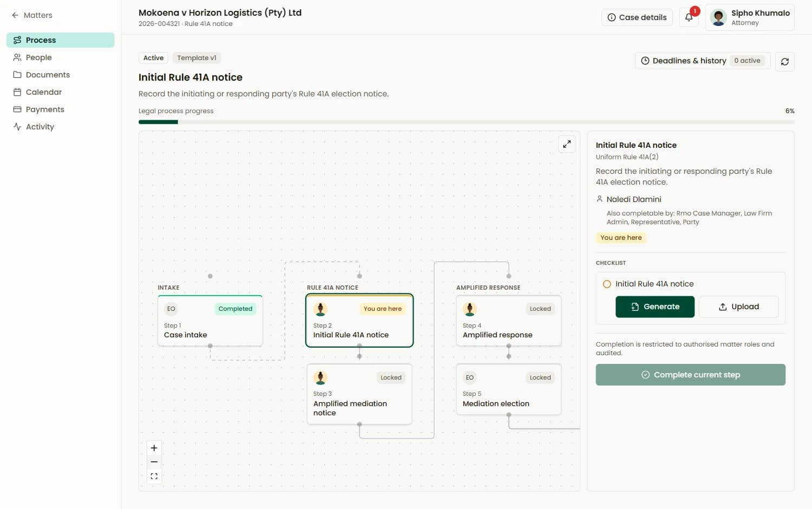This screenshot has height=509, width=812.
Task: Go back to Matters list
Action: click(32, 15)
